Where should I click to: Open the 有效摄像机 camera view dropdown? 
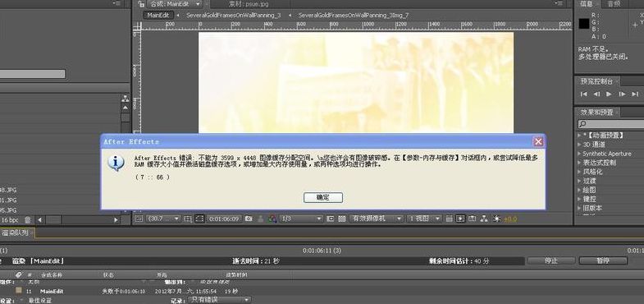click(x=377, y=219)
